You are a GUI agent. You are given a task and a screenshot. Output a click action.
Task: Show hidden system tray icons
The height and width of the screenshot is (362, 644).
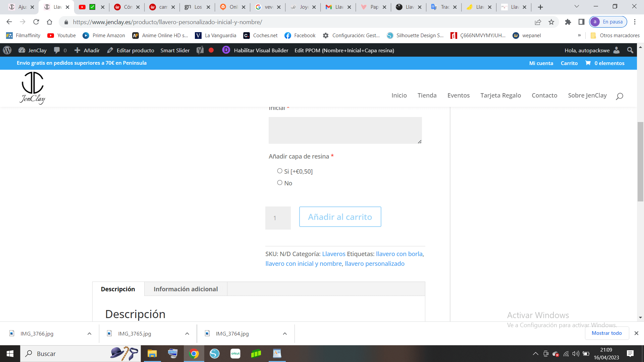(536, 354)
